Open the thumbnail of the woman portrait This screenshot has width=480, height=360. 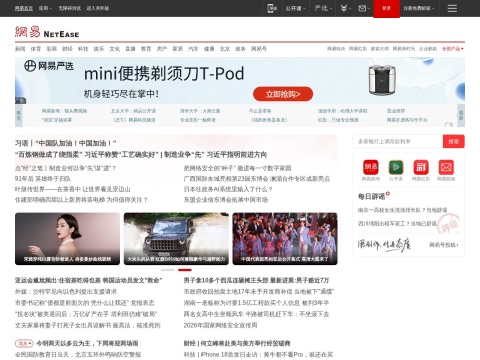click(x=67, y=239)
